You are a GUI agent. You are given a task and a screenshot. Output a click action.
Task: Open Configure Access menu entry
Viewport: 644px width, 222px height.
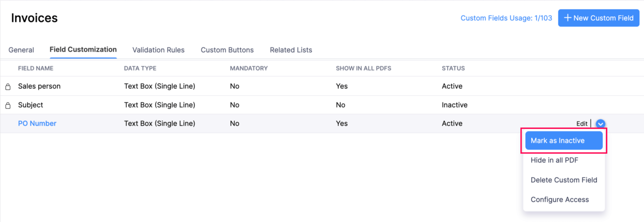[x=560, y=199]
